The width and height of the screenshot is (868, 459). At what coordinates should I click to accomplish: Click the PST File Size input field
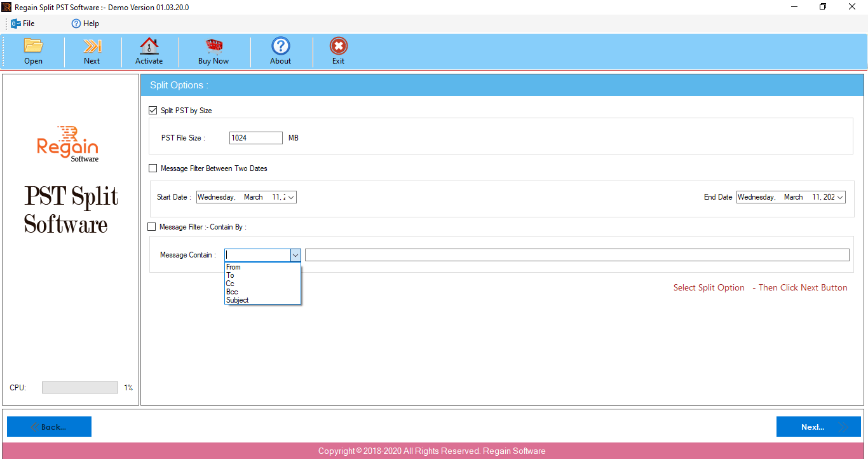256,138
